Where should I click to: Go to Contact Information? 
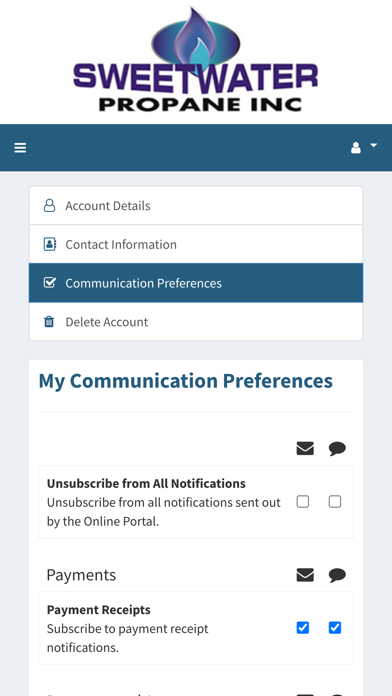tap(196, 244)
